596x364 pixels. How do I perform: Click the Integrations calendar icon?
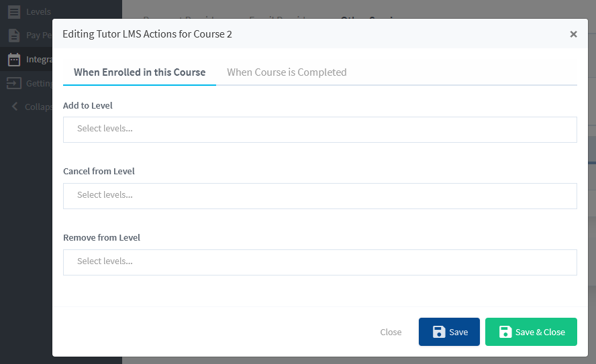point(14,60)
